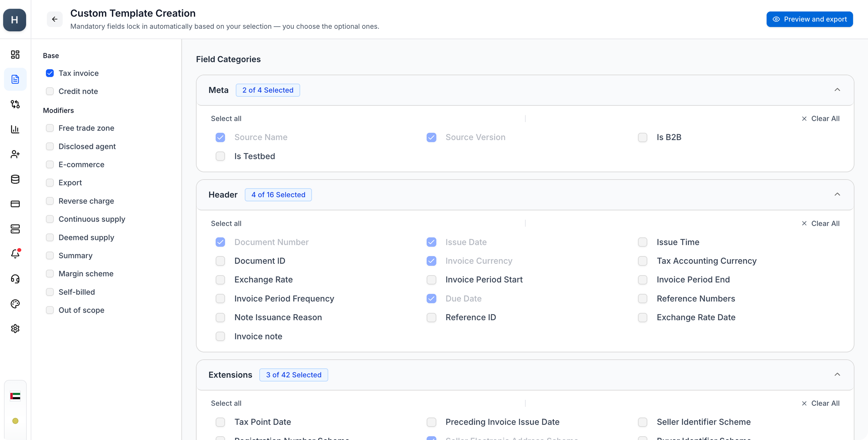Enable the Out of scope modifier
This screenshot has width=868, height=440.
pyautogui.click(x=50, y=310)
